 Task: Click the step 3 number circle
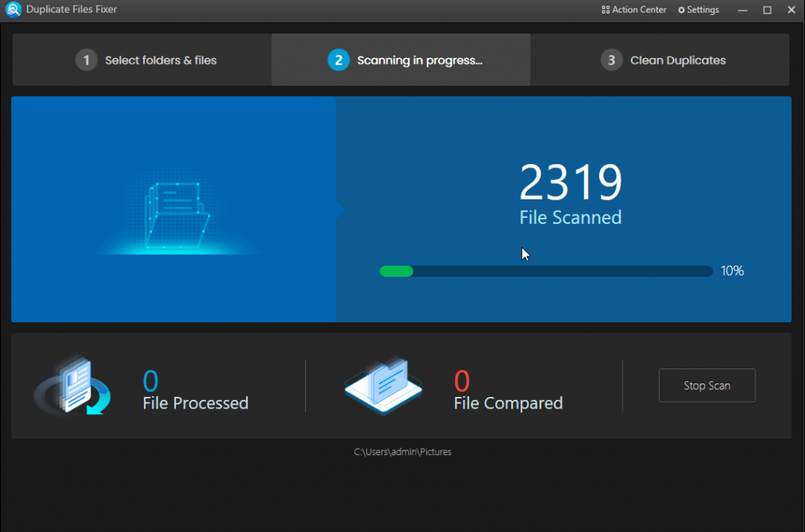click(612, 60)
